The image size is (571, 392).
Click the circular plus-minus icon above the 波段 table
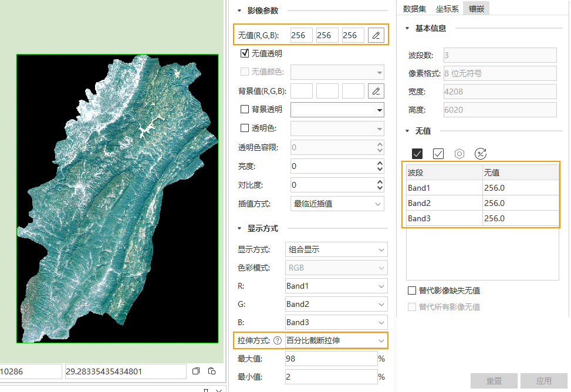[481, 154]
